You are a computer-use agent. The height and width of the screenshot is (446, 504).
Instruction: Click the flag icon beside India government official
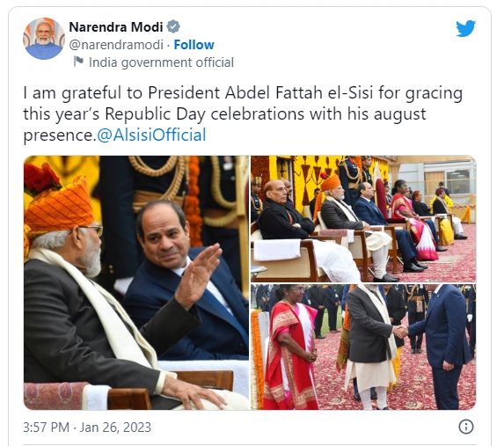[x=78, y=62]
